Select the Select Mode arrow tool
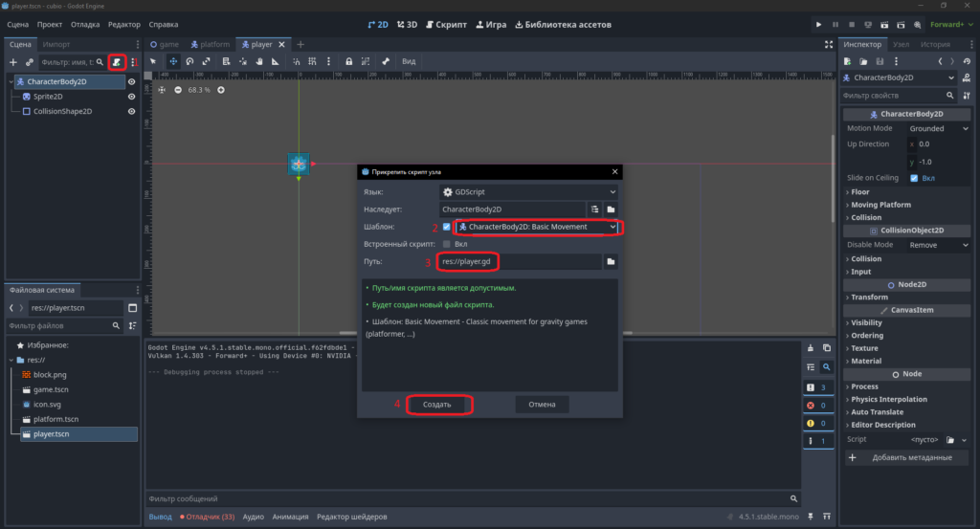 [x=153, y=61]
